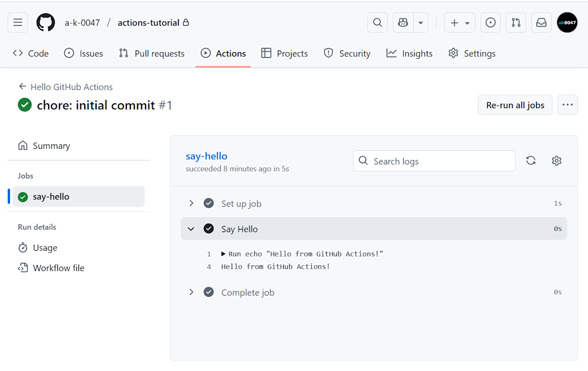Image resolution: width=588 pixels, height=371 pixels.
Task: Open actions-tutorial repository link
Action: [148, 23]
